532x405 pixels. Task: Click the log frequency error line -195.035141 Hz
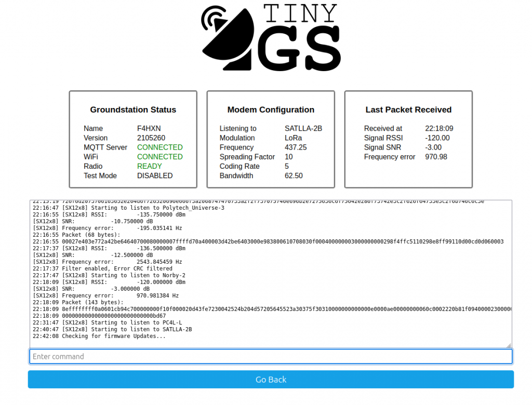pos(107,228)
